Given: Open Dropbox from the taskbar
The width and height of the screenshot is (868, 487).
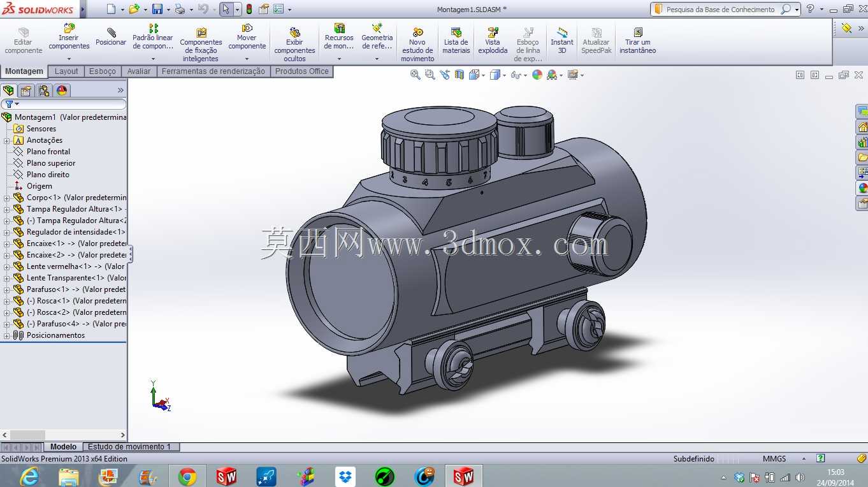Looking at the screenshot, I should [345, 476].
